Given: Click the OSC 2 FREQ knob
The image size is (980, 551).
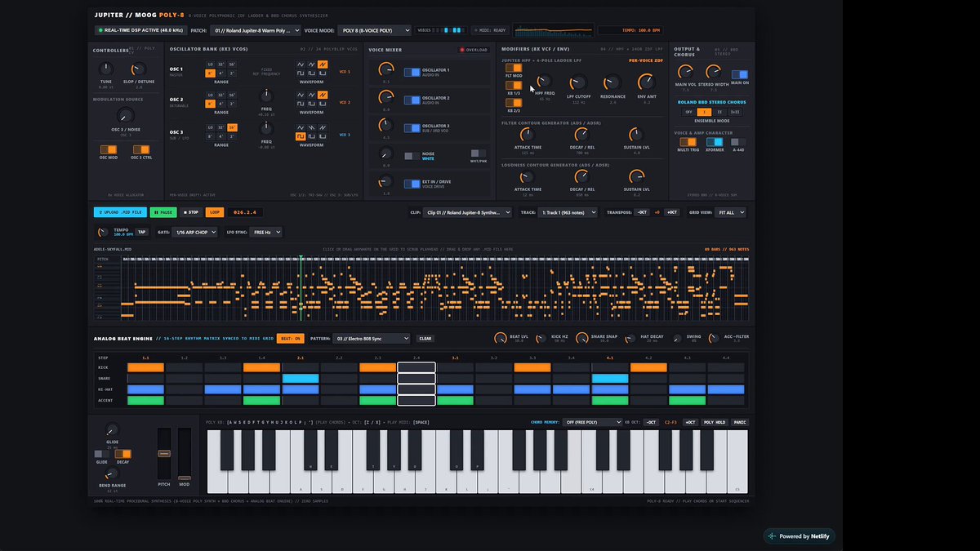Looking at the screenshot, I should (266, 96).
